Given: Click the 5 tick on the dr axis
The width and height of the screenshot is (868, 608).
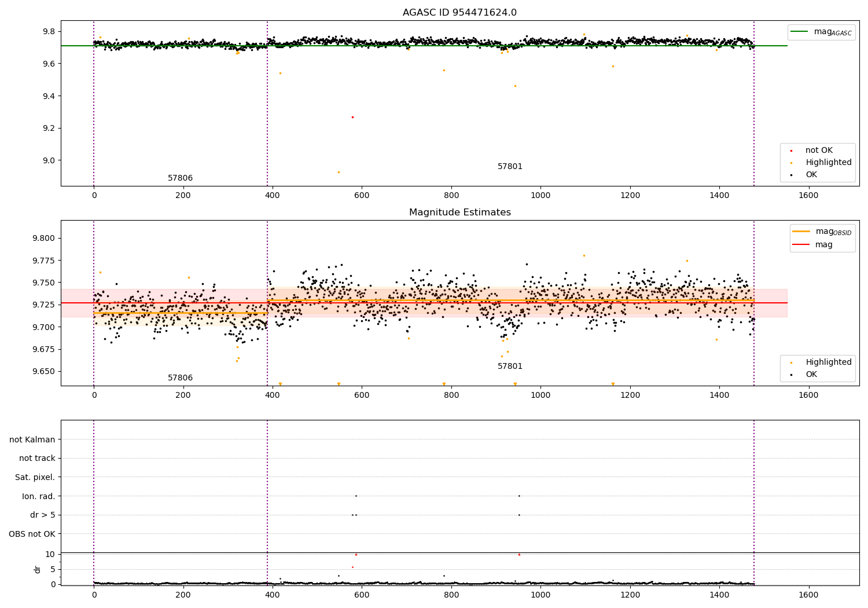Looking at the screenshot, I should point(53,569).
